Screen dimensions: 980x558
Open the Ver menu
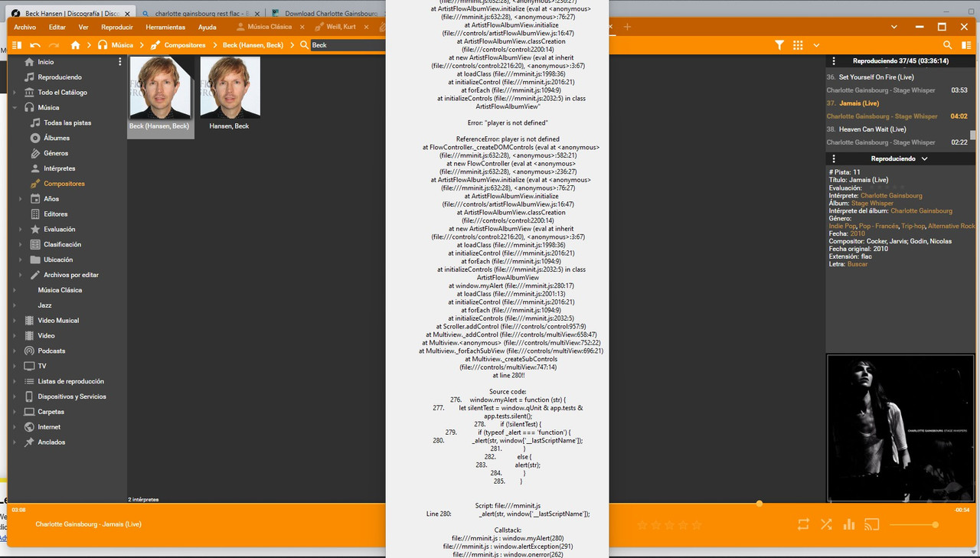(83, 27)
